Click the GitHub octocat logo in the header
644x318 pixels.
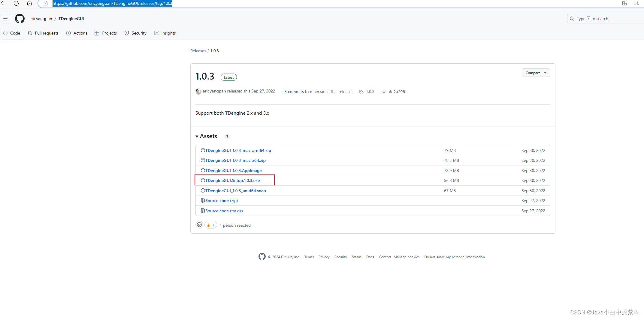tap(20, 18)
